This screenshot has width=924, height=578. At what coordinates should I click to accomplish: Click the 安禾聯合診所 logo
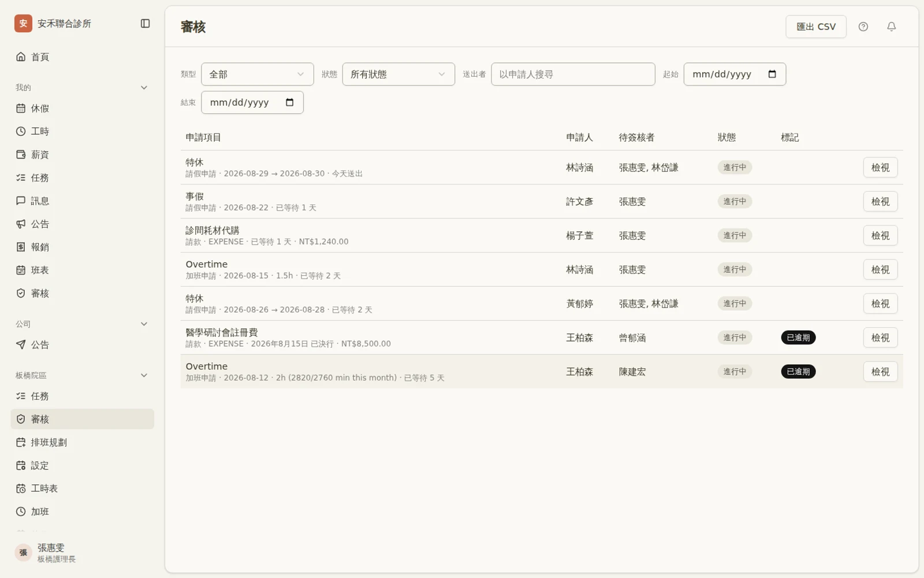coord(23,24)
